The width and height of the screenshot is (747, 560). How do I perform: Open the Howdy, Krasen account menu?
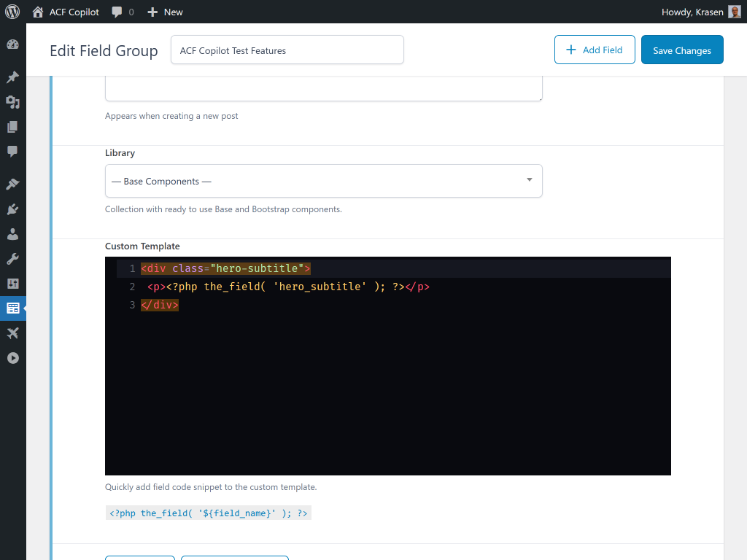[x=700, y=12]
